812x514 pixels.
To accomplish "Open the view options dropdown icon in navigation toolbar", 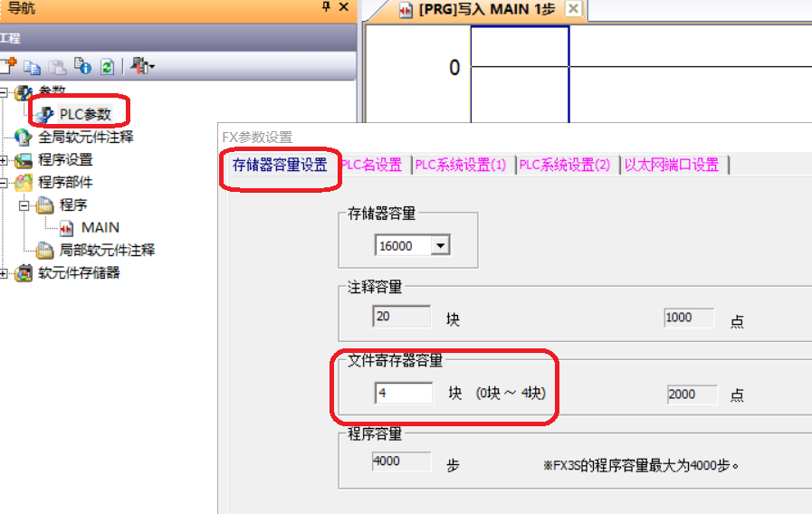I will (143, 66).
